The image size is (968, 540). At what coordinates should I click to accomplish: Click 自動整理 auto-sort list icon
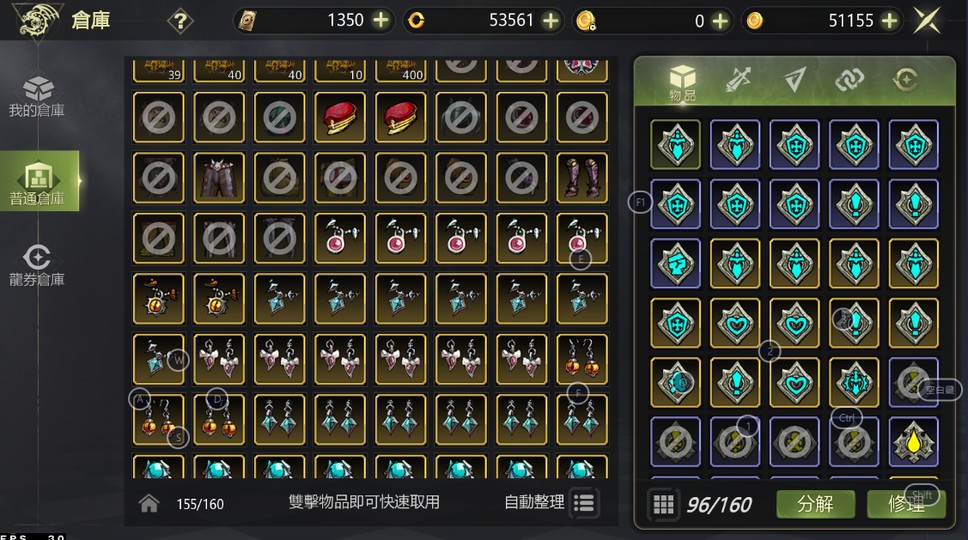click(x=584, y=503)
